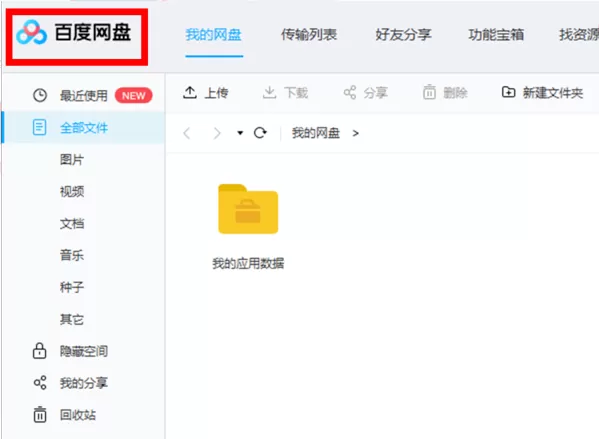Viewport: 599px width, 439px height.
Task: Click the share icon beside 分享
Action: [x=350, y=92]
